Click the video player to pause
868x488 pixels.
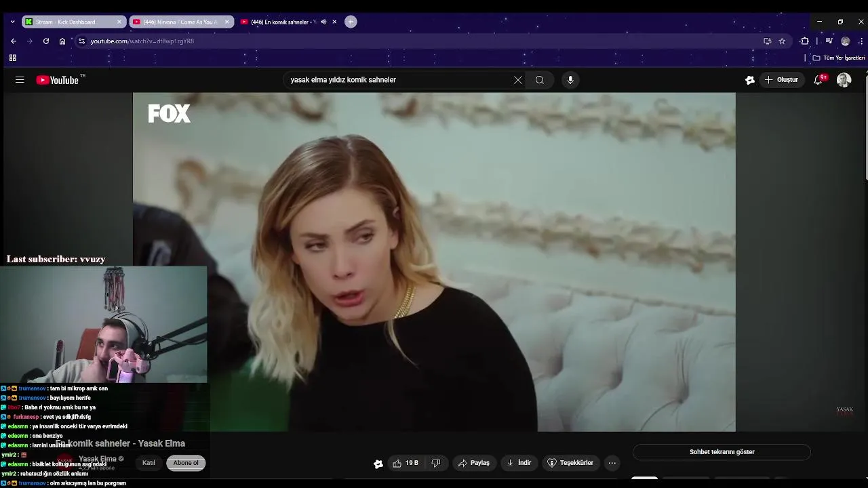434,262
